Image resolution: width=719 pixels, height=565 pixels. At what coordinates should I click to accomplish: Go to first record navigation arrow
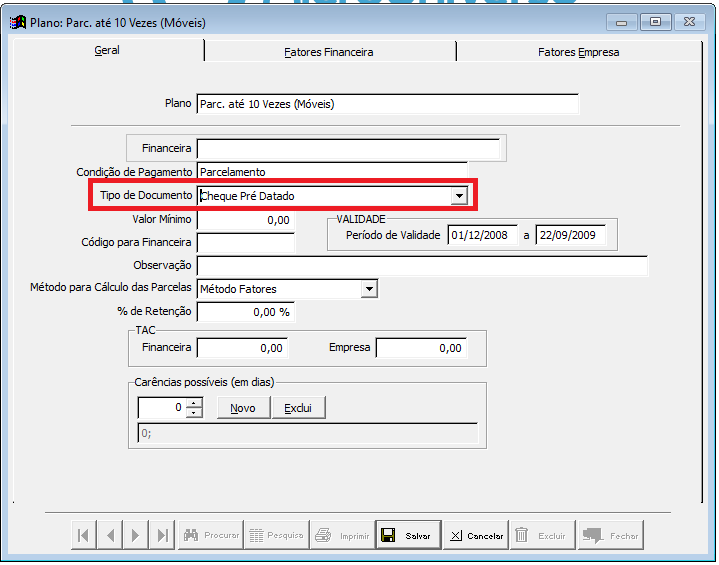point(84,536)
